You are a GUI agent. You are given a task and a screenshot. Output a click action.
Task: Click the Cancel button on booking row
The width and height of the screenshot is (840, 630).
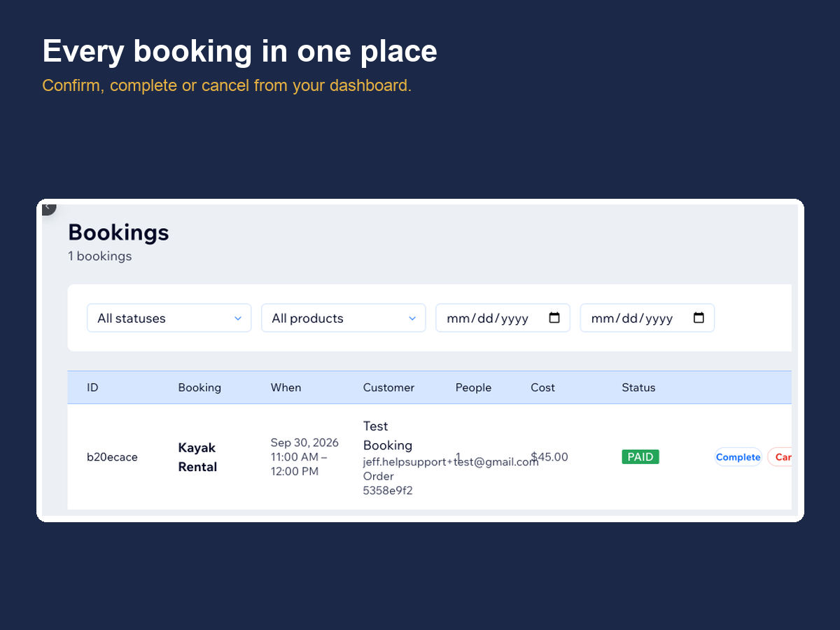[x=780, y=457]
